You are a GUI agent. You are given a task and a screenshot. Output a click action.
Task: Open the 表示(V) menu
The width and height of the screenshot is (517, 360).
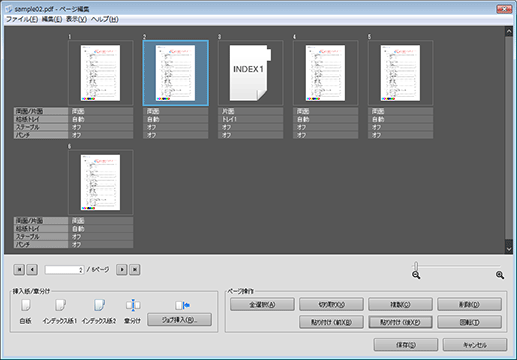[76, 19]
